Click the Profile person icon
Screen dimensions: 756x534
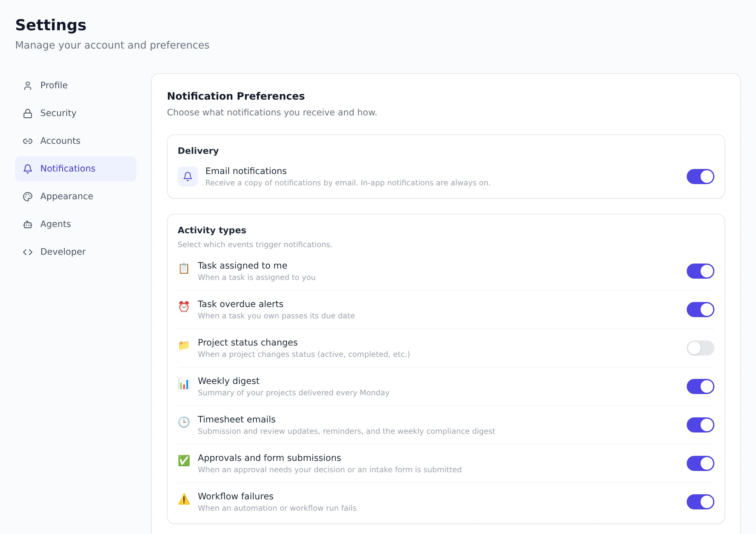(x=28, y=86)
